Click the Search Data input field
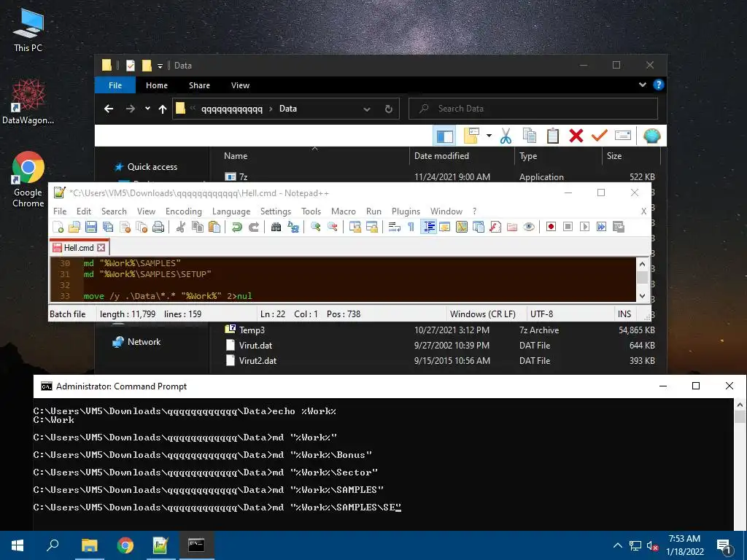The height and width of the screenshot is (560, 747). point(533,109)
